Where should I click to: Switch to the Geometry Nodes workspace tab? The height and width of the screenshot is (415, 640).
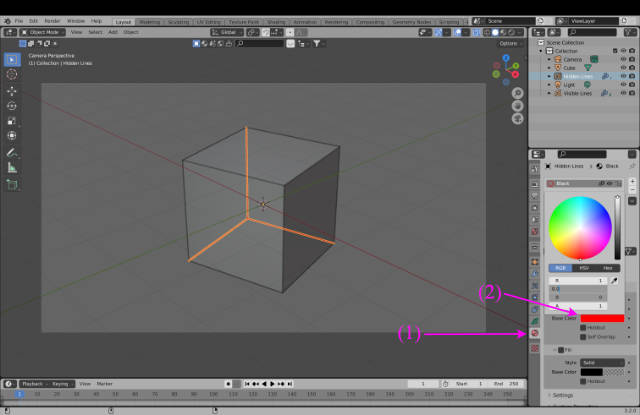(x=412, y=22)
